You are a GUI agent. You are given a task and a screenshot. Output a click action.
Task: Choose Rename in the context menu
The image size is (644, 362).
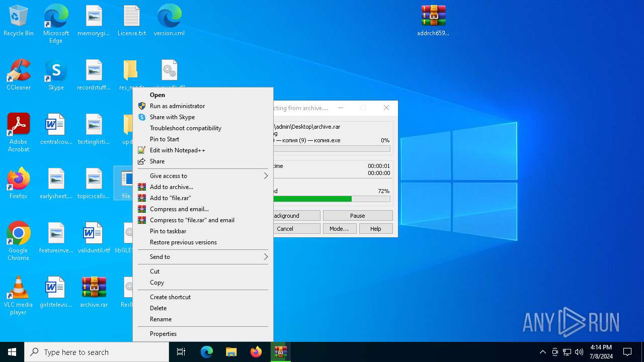click(203, 319)
